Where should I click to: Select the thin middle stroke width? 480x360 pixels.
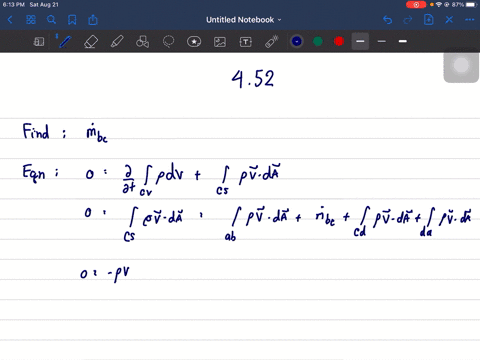tap(382, 41)
